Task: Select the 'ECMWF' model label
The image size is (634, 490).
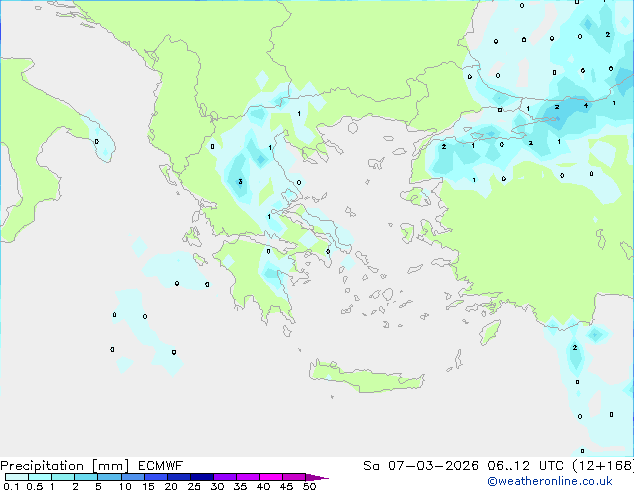Action: [x=161, y=466]
